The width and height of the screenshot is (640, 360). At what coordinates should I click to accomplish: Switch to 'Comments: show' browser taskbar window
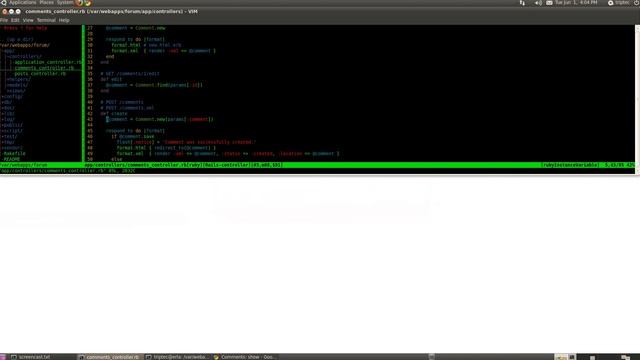(x=244, y=357)
